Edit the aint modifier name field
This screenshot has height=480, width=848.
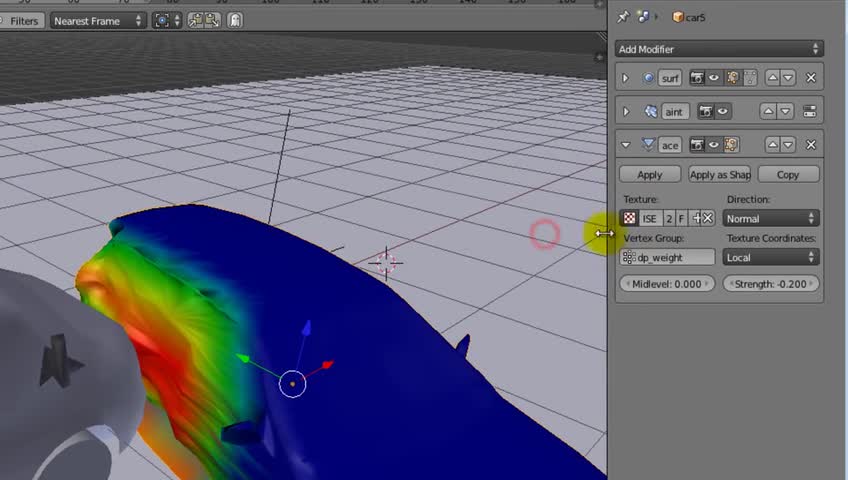674,112
